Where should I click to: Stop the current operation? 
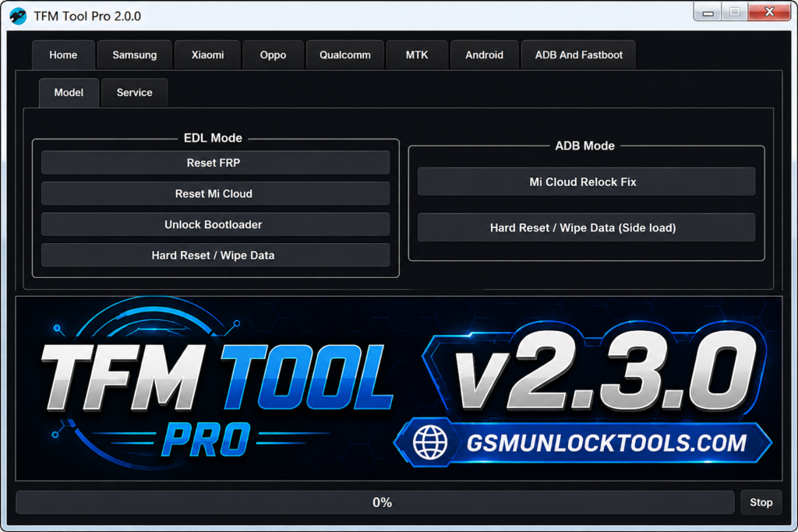click(x=761, y=502)
